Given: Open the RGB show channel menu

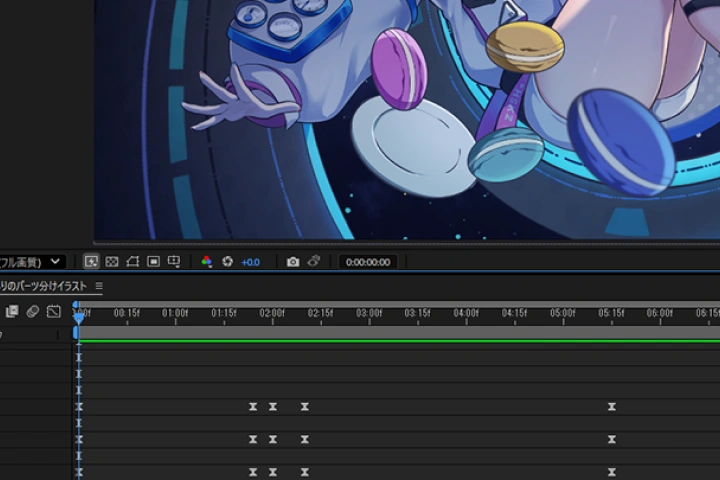Looking at the screenshot, I should pyautogui.click(x=206, y=262).
